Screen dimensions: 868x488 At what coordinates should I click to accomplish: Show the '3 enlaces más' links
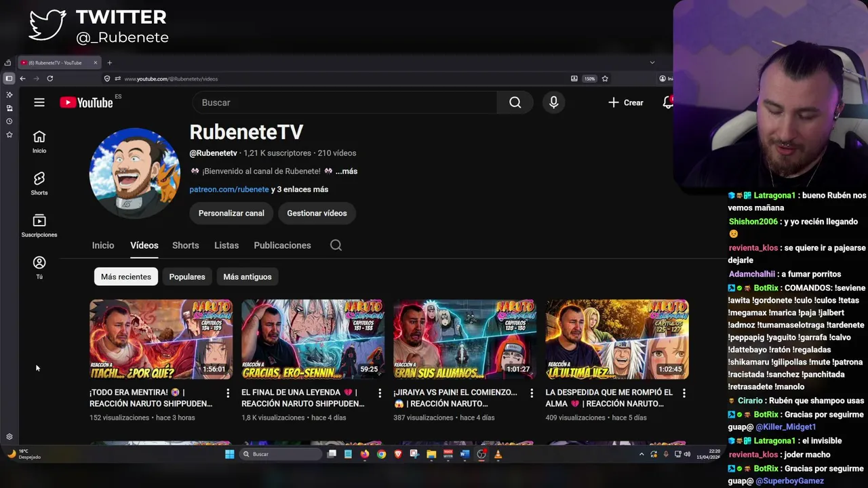[x=300, y=189]
